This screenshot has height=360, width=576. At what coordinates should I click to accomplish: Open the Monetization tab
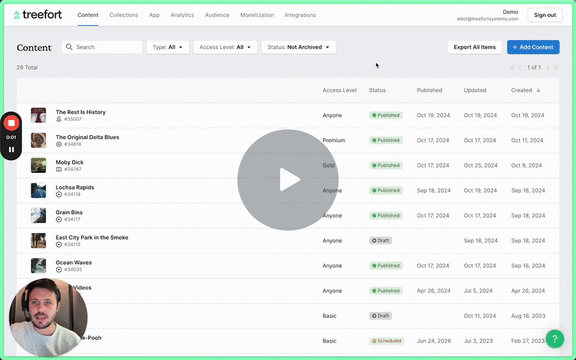click(257, 15)
